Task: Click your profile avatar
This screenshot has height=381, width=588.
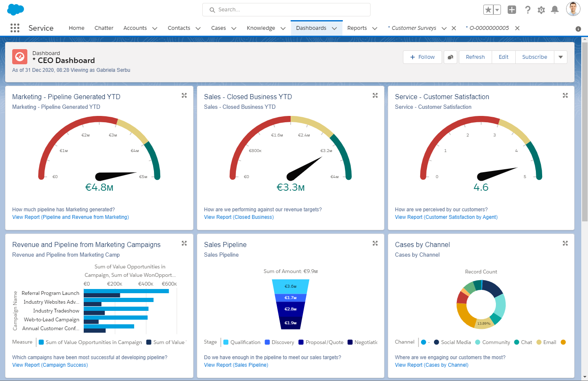Action: click(573, 8)
